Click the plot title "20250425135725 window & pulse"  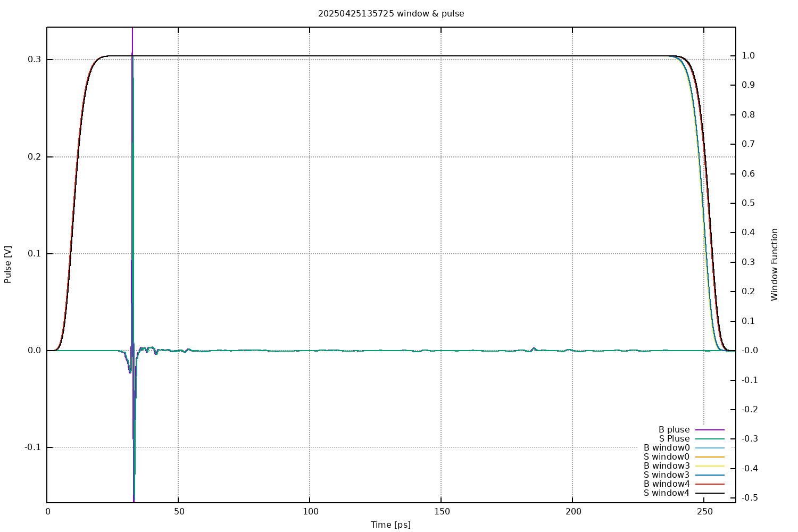(391, 14)
